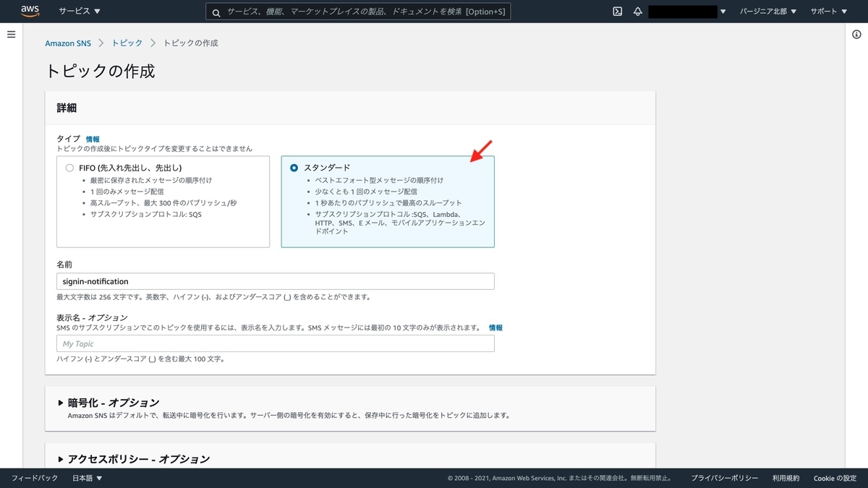Open the 日本語 language selector
Screen dimensions: 868x488
pyautogui.click(x=88, y=478)
